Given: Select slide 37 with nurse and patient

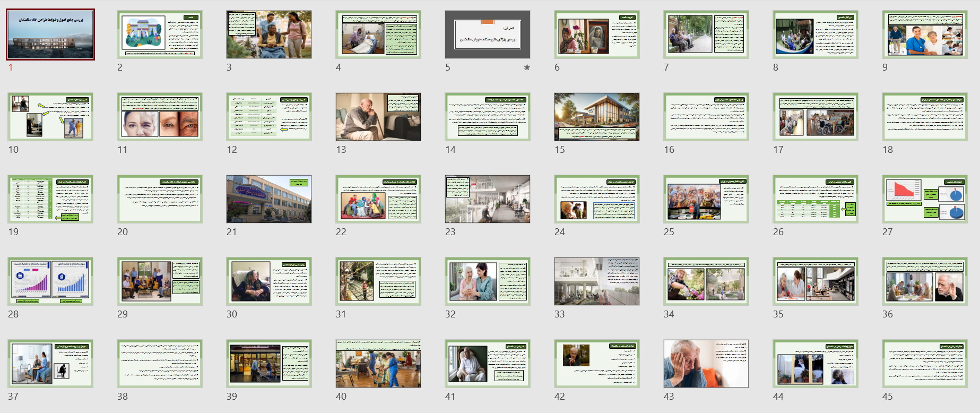Looking at the screenshot, I should tap(50, 364).
